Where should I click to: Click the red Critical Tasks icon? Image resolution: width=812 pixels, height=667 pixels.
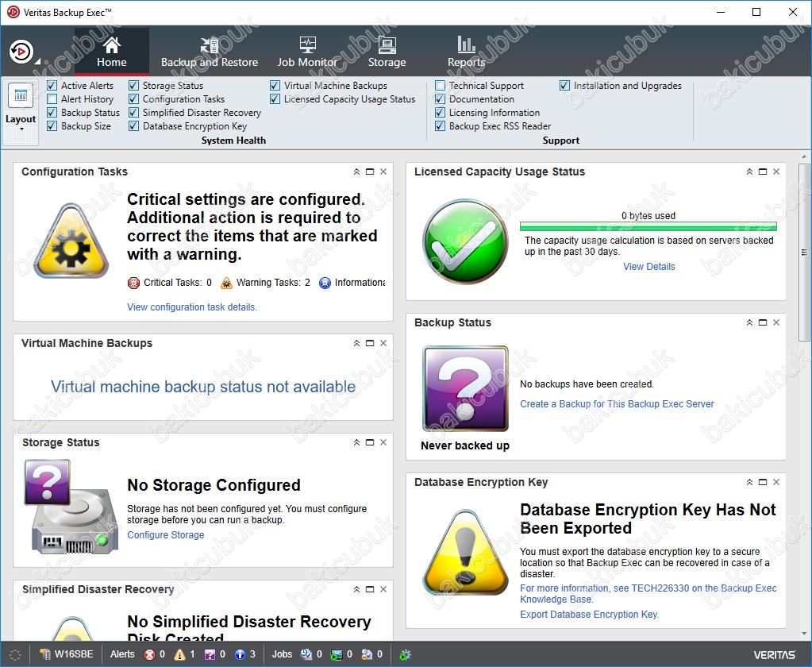(x=133, y=283)
